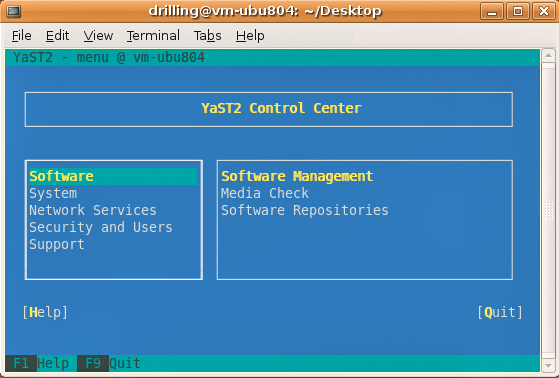559x378 pixels.
Task: Open the Edit menu
Action: click(57, 36)
